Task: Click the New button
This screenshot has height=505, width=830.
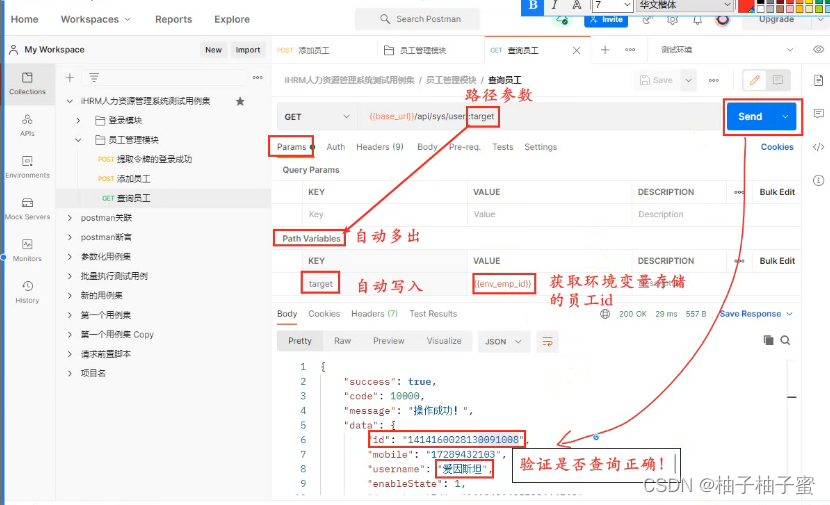Action: (213, 50)
